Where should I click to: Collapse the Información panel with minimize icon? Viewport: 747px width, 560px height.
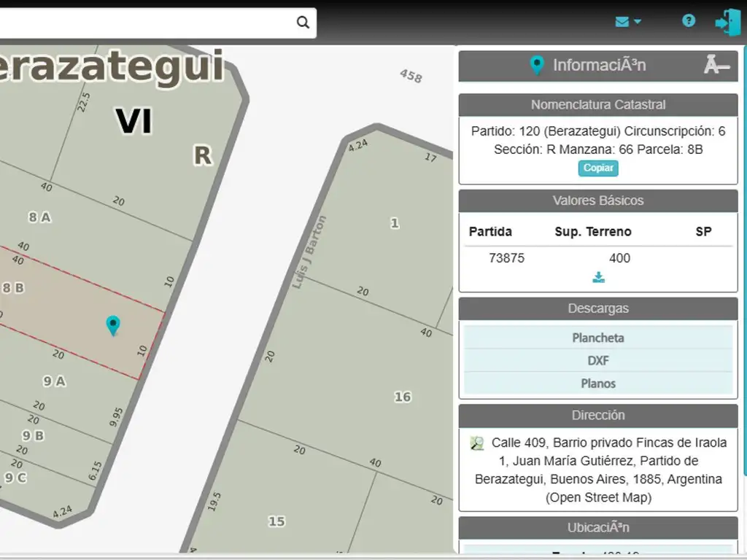[716, 66]
